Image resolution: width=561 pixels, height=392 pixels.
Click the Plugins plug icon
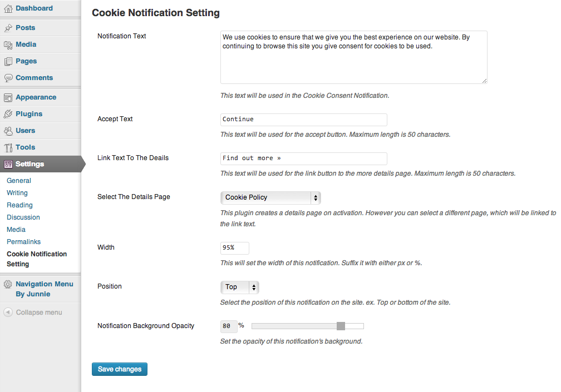(x=8, y=114)
